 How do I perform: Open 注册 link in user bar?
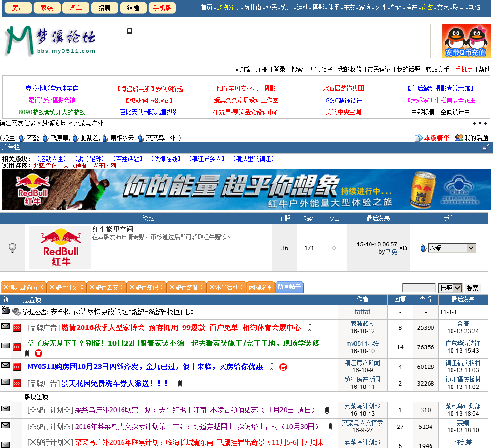pyautogui.click(x=262, y=69)
